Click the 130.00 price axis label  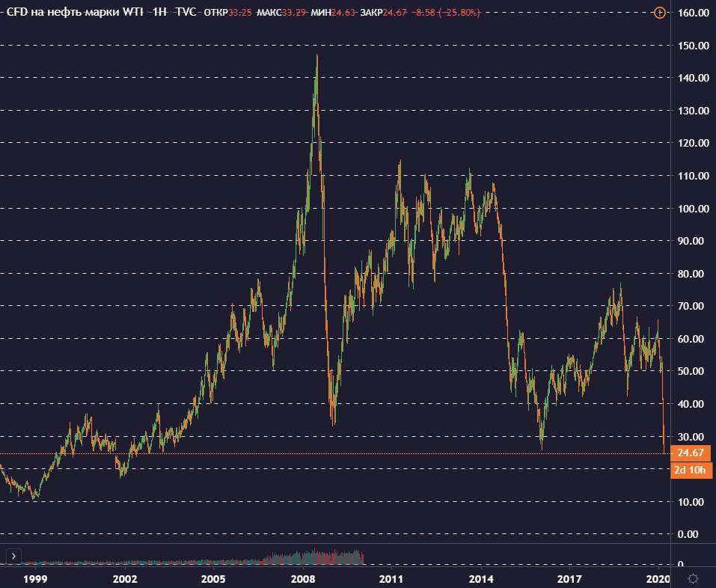point(694,111)
